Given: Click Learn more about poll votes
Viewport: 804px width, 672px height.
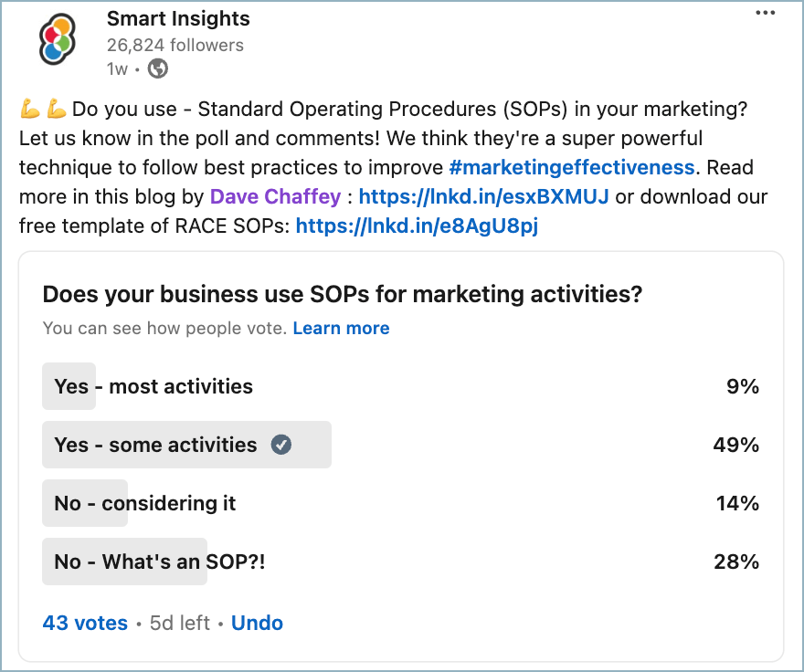Looking at the screenshot, I should 341,329.
